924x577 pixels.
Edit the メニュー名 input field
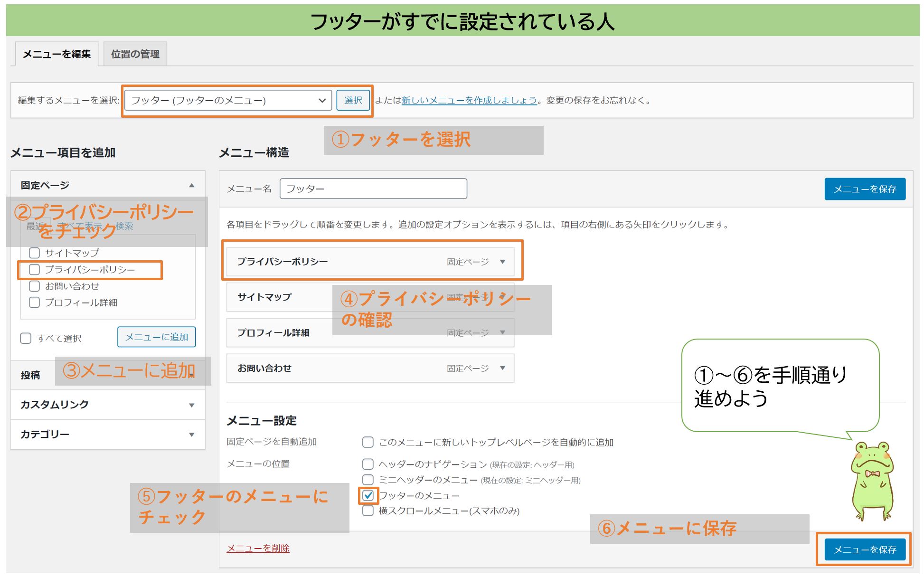coord(373,189)
